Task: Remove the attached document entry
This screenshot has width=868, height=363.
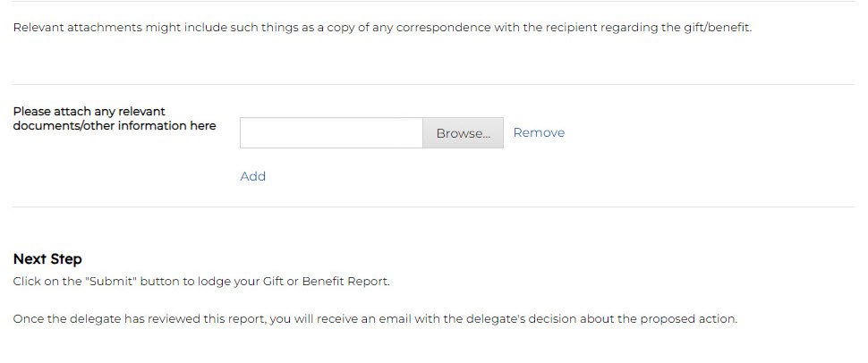Action: [539, 132]
